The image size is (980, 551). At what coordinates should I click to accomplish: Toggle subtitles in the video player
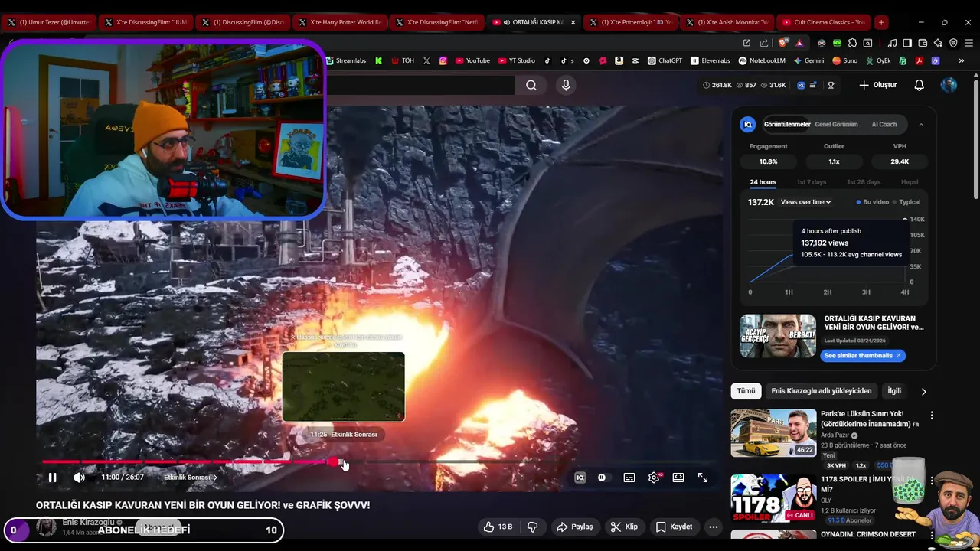click(629, 478)
